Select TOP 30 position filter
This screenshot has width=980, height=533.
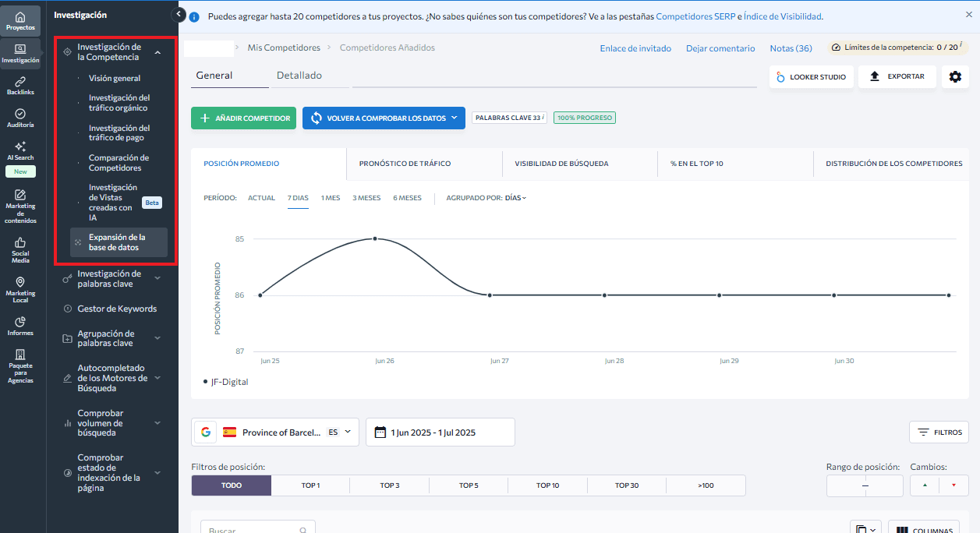[627, 485]
